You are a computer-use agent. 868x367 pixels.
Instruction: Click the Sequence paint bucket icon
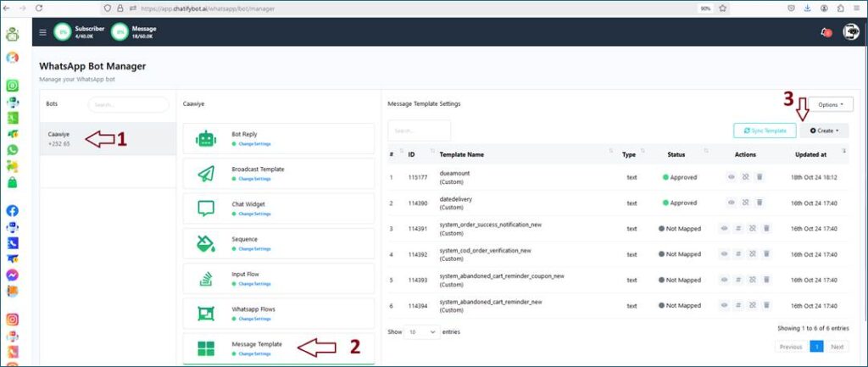pos(205,244)
